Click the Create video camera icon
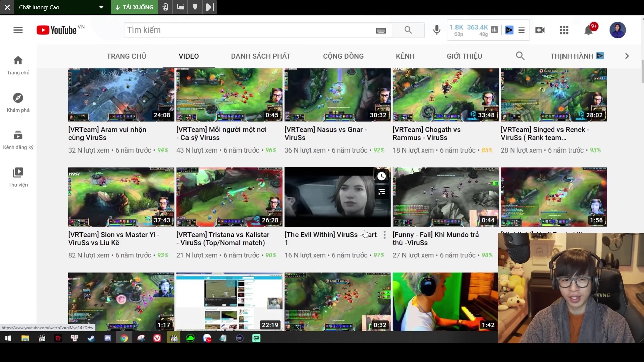The image size is (644, 362). [540, 30]
